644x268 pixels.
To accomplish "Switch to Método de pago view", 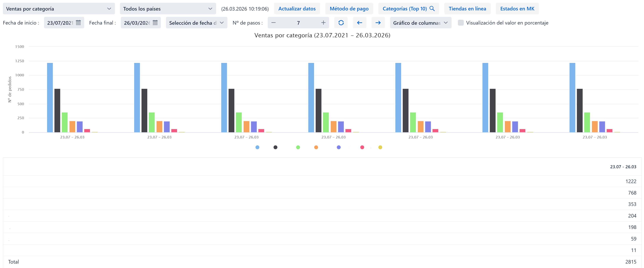I will pyautogui.click(x=349, y=9).
